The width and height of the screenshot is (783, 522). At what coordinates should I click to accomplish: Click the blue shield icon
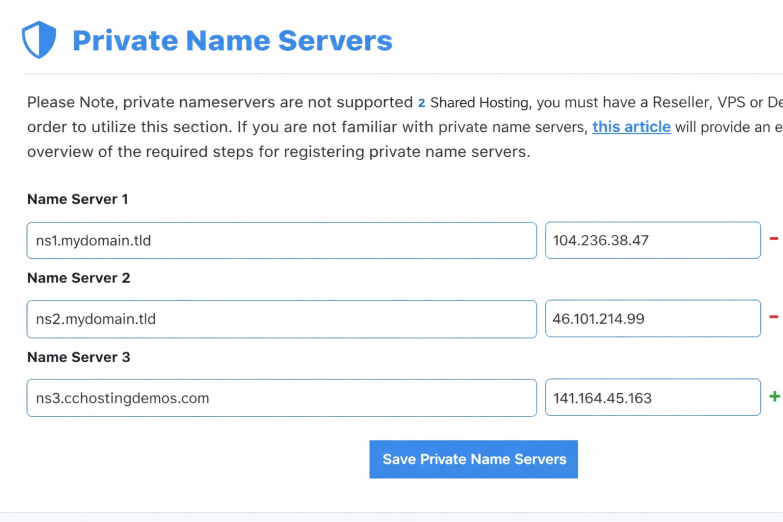tap(39, 40)
